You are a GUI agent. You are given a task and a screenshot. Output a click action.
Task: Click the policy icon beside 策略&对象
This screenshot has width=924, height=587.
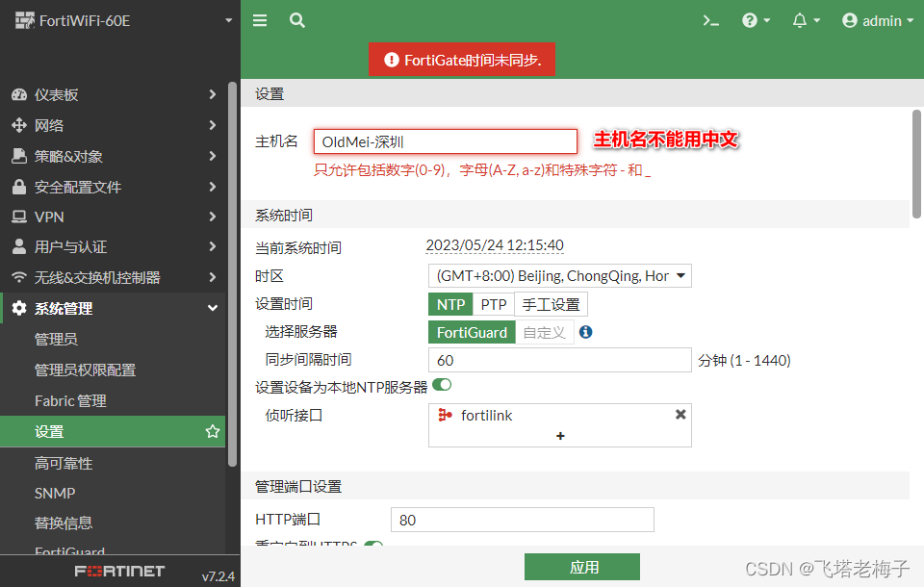[x=19, y=156]
